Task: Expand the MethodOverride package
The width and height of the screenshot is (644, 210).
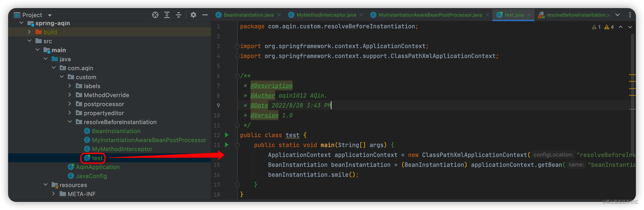Action: [x=70, y=95]
